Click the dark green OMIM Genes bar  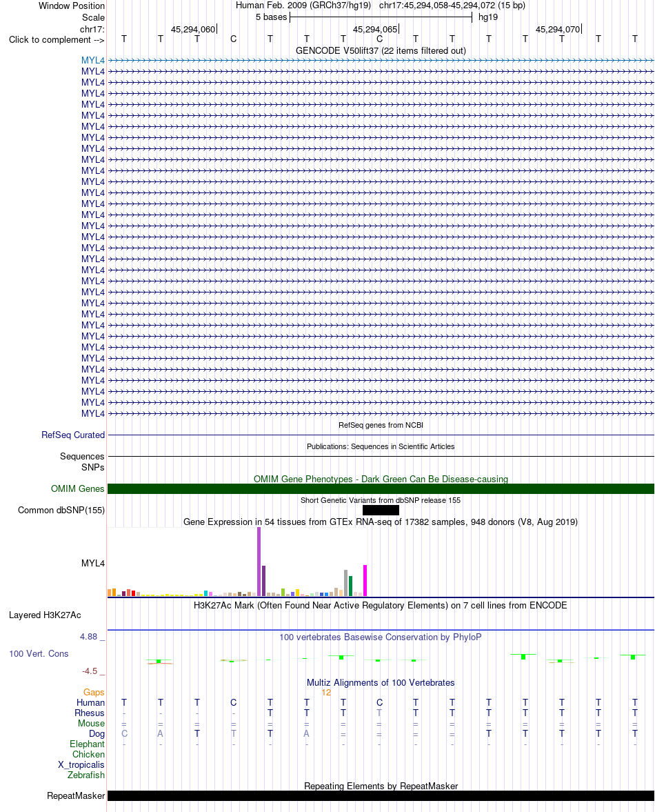(381, 489)
